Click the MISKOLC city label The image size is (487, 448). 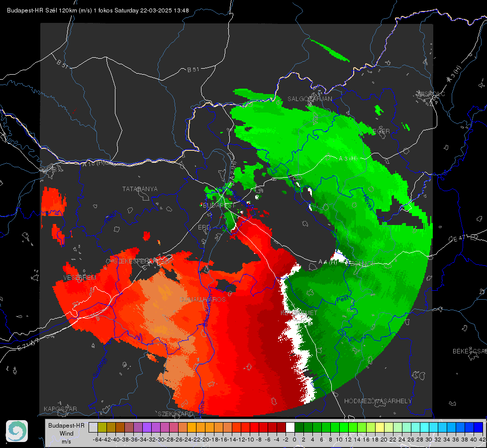[x=431, y=94]
